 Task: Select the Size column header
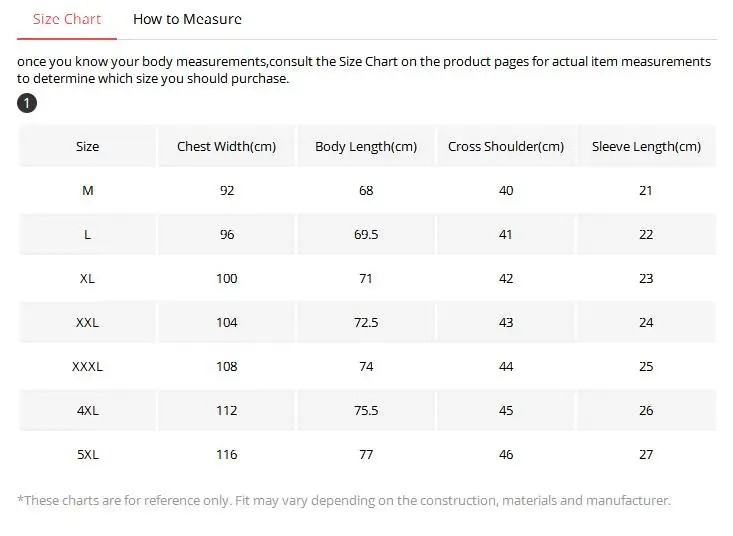pyautogui.click(x=88, y=146)
